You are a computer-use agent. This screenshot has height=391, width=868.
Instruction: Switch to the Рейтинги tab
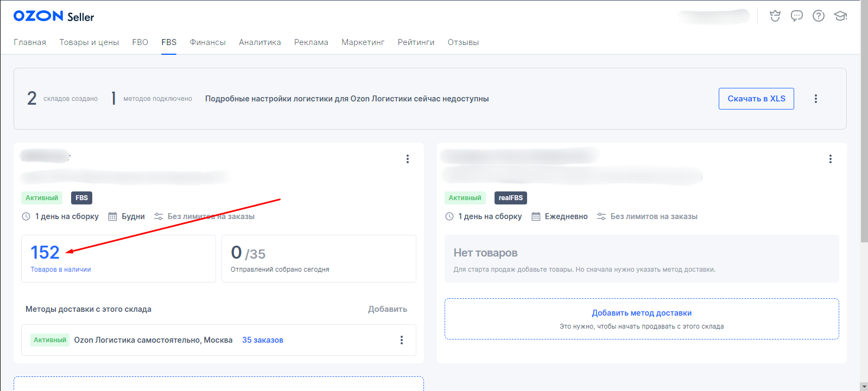[416, 42]
